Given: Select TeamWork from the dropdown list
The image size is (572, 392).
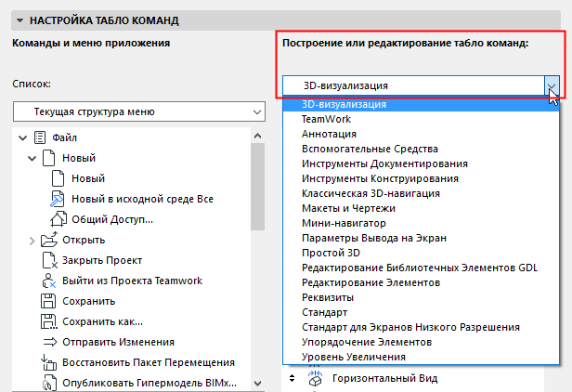Looking at the screenshot, I should coord(321,119).
